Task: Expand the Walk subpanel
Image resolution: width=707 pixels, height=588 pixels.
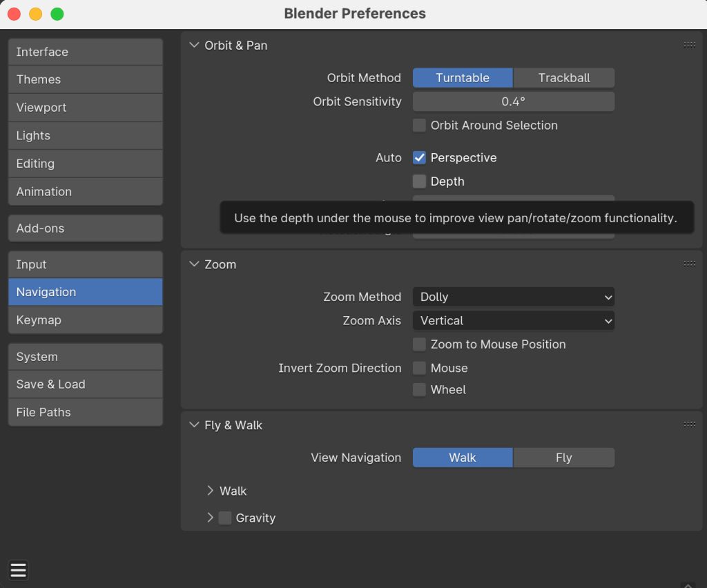Action: pos(210,491)
